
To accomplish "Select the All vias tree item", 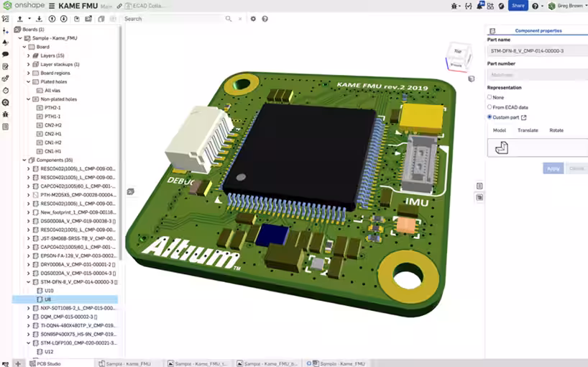I will coord(52,91).
